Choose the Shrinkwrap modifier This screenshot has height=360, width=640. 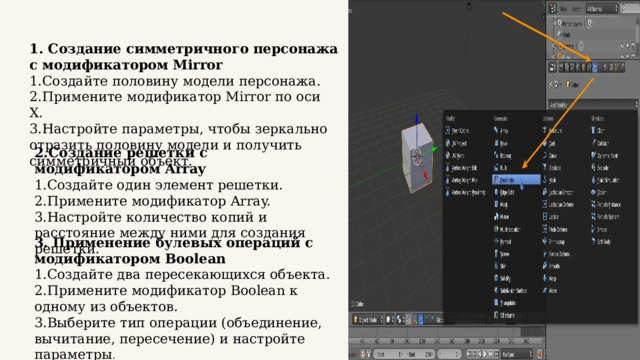(553, 242)
